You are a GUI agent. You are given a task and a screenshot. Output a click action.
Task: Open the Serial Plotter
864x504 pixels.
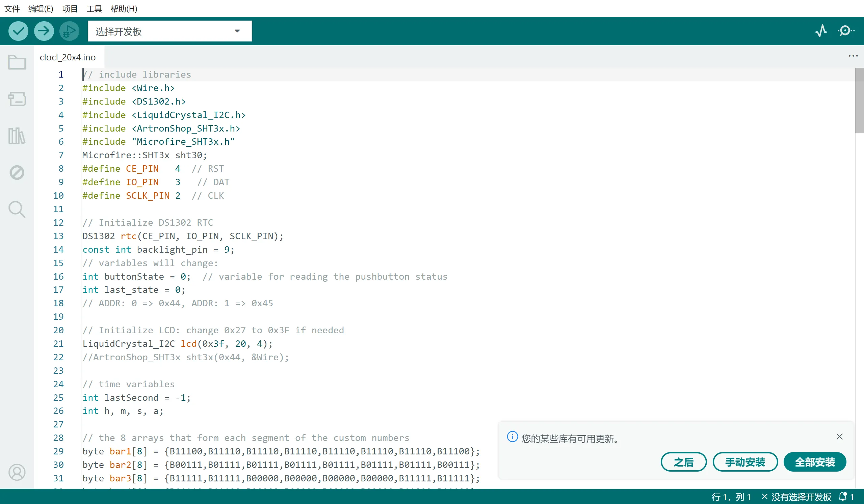point(821,31)
